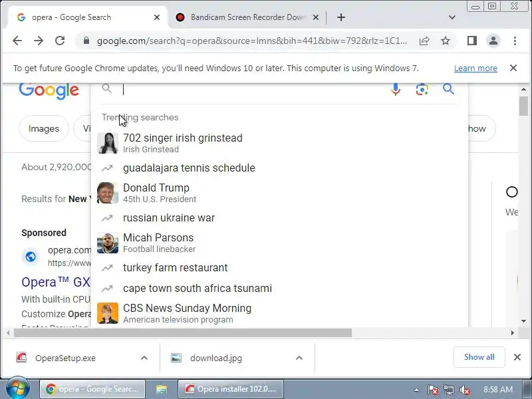Screen dimensions: 532x399
Task: Bookmark this page with the star icon
Action: [x=446, y=41]
